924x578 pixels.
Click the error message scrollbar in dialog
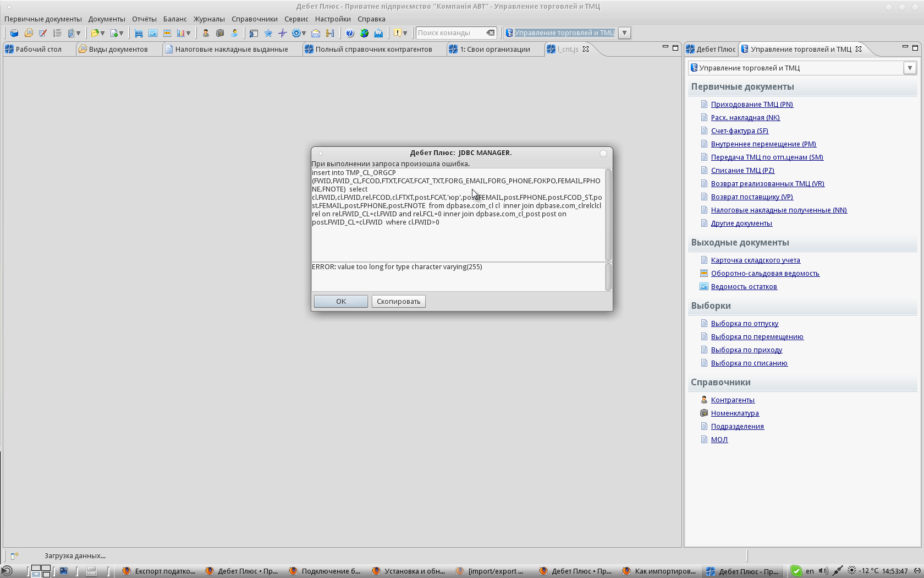[608, 277]
